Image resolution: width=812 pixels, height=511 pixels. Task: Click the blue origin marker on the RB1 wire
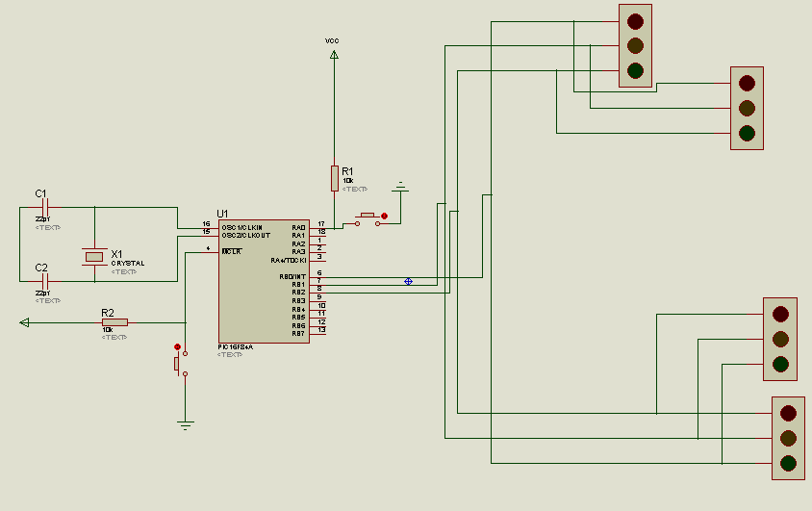pyautogui.click(x=408, y=282)
